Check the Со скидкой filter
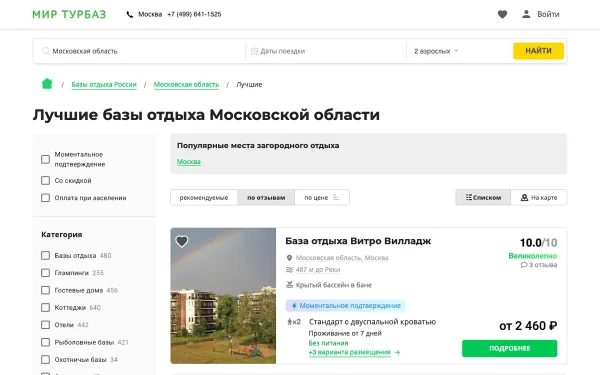Image resolution: width=600 pixels, height=375 pixels. coord(46,180)
